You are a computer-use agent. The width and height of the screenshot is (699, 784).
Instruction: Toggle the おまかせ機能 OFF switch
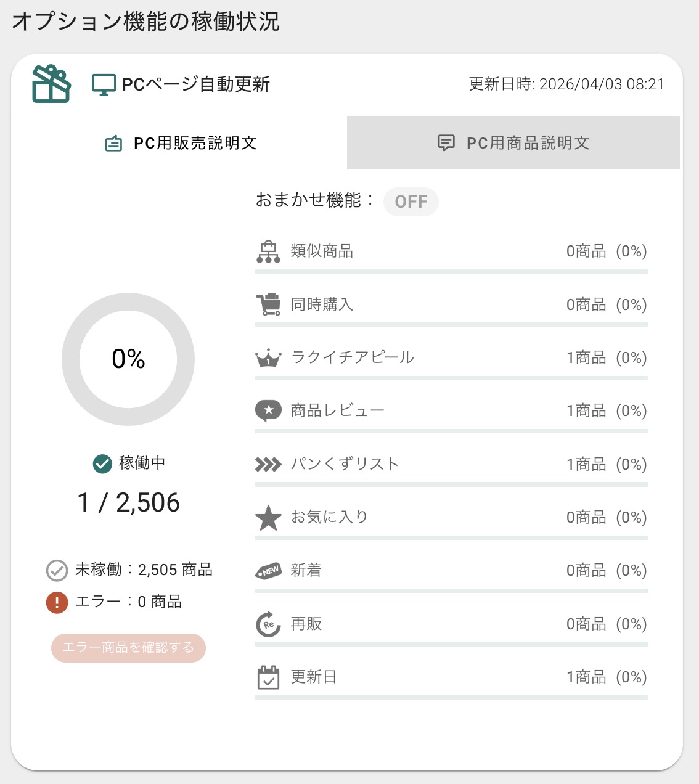click(x=411, y=202)
